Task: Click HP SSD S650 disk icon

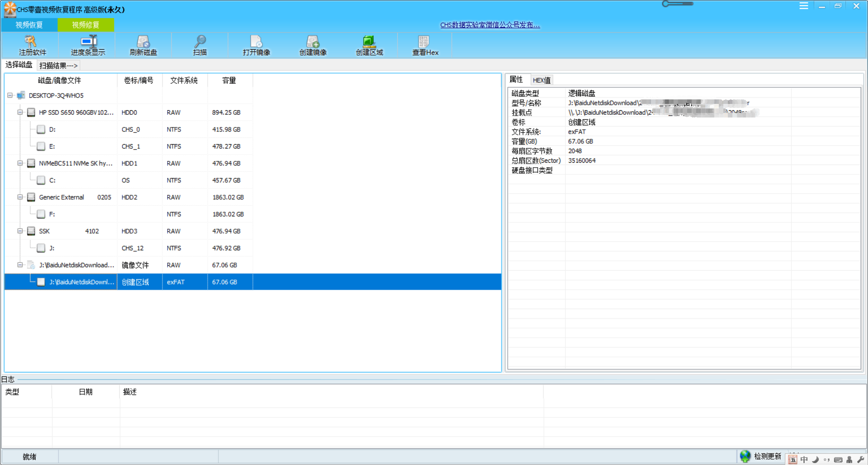Action: coord(31,112)
